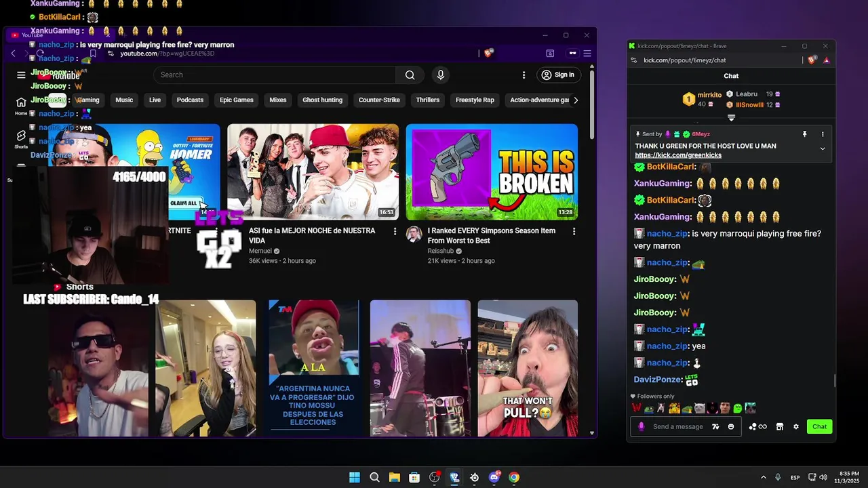Open File Explorer from the taskbar
The width and height of the screenshot is (868, 488).
pyautogui.click(x=395, y=477)
